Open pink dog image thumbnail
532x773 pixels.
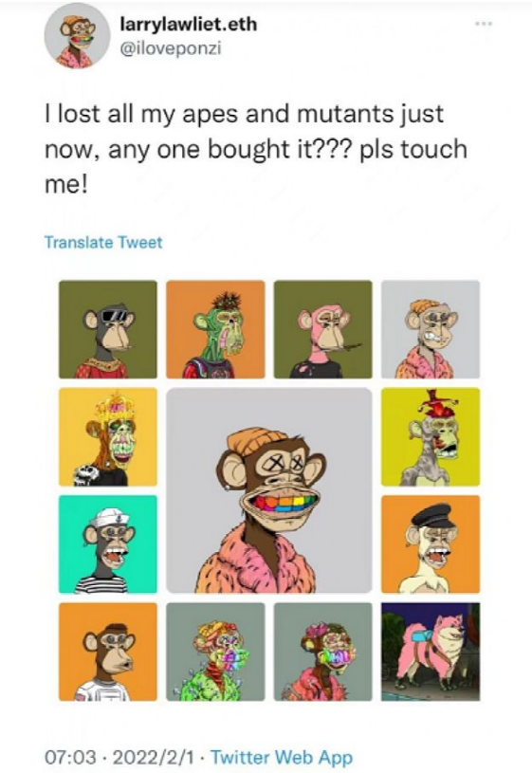point(431,652)
